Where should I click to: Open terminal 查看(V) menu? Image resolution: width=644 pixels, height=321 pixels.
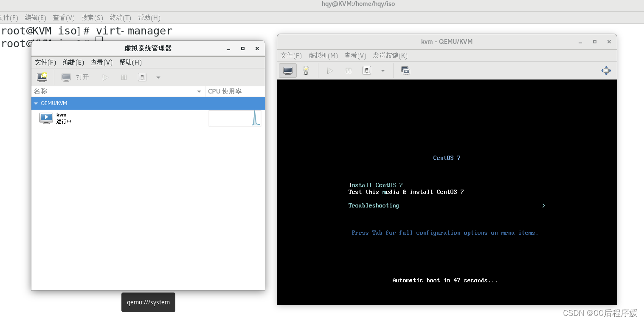coord(64,17)
